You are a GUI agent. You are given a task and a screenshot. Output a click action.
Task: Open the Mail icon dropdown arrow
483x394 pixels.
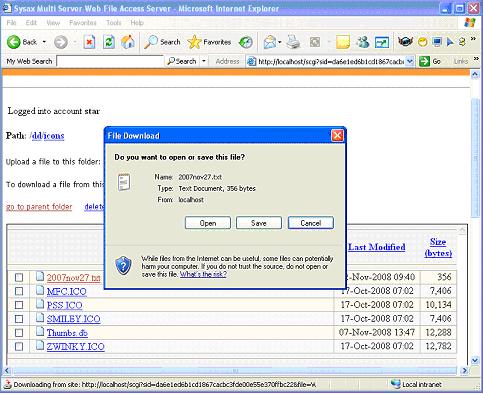click(x=279, y=42)
